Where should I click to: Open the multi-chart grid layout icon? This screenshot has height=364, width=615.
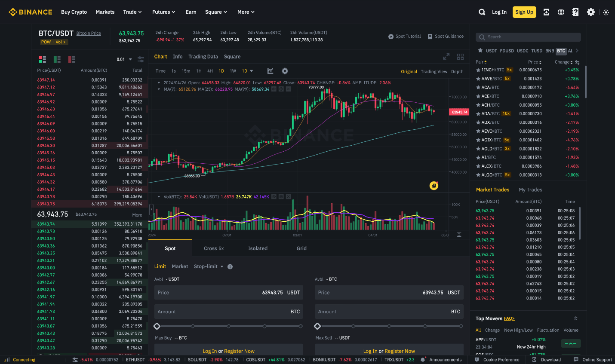click(x=461, y=57)
